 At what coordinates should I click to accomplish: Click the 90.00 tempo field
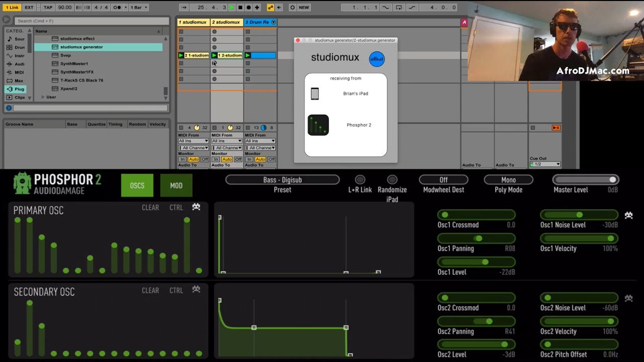pyautogui.click(x=64, y=8)
